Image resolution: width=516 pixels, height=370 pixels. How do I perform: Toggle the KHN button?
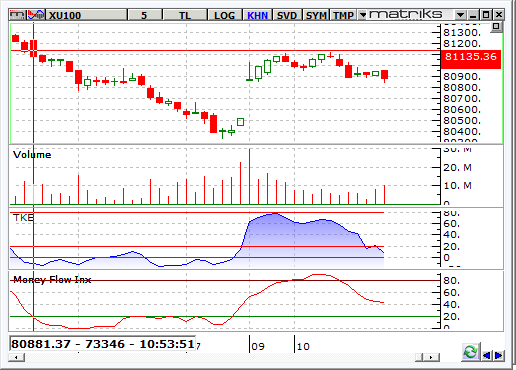click(258, 15)
